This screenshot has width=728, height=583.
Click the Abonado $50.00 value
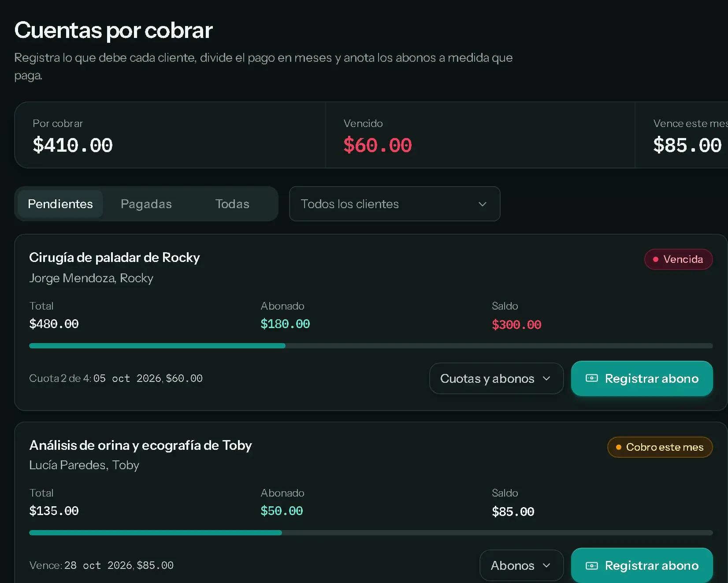[282, 511]
